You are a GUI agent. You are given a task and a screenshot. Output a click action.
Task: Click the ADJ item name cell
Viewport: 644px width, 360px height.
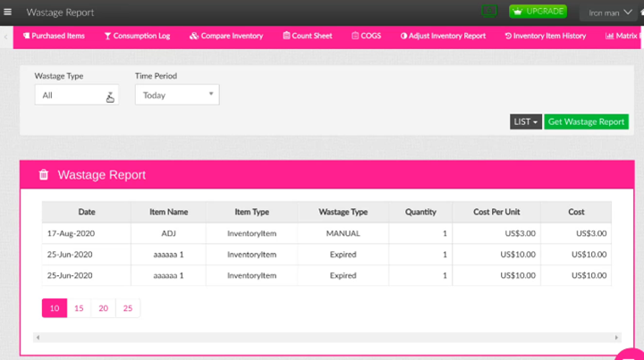168,233
